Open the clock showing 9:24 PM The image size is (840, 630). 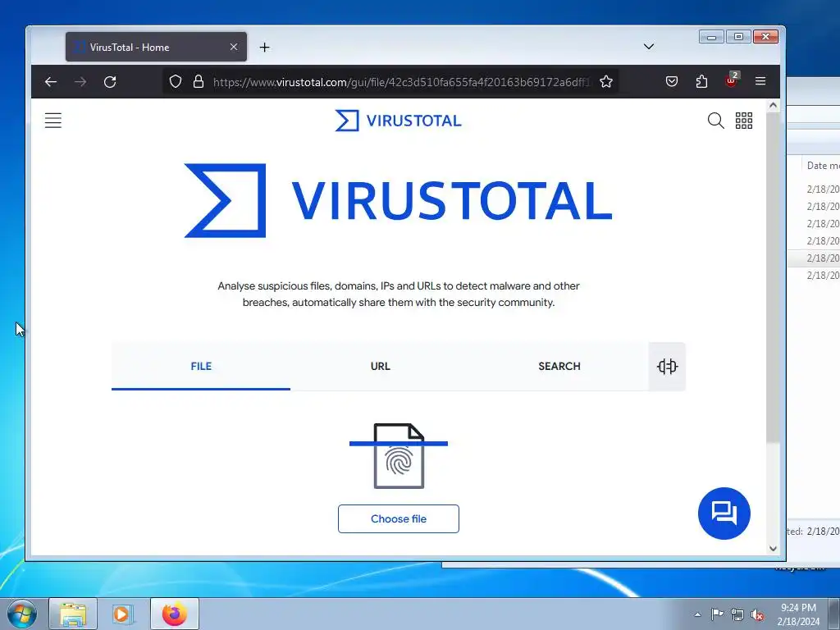point(798,614)
